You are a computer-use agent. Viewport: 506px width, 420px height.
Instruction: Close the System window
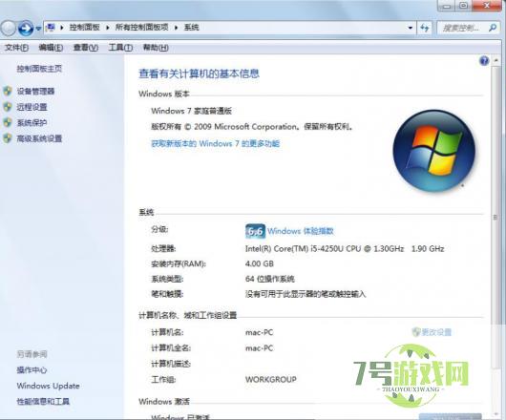pos(487,6)
